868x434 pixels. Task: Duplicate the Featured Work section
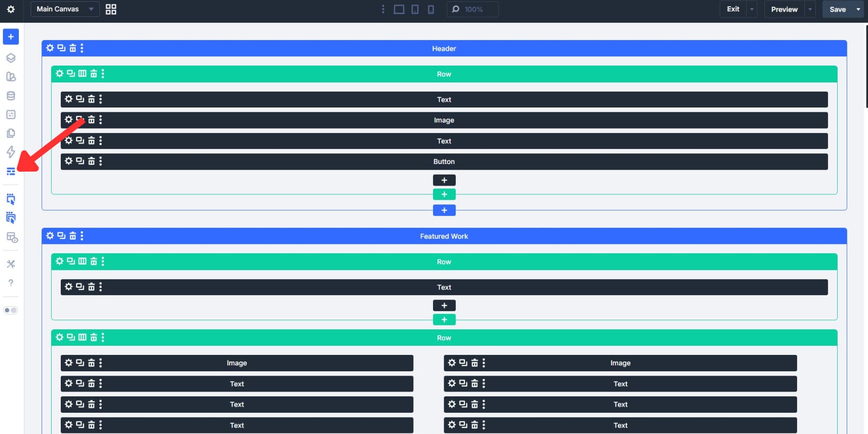(x=61, y=236)
